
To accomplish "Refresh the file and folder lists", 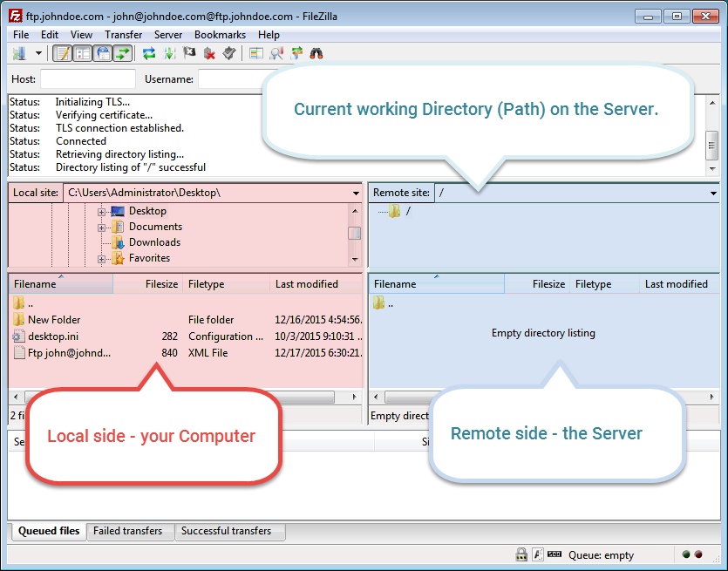I will click(x=149, y=54).
